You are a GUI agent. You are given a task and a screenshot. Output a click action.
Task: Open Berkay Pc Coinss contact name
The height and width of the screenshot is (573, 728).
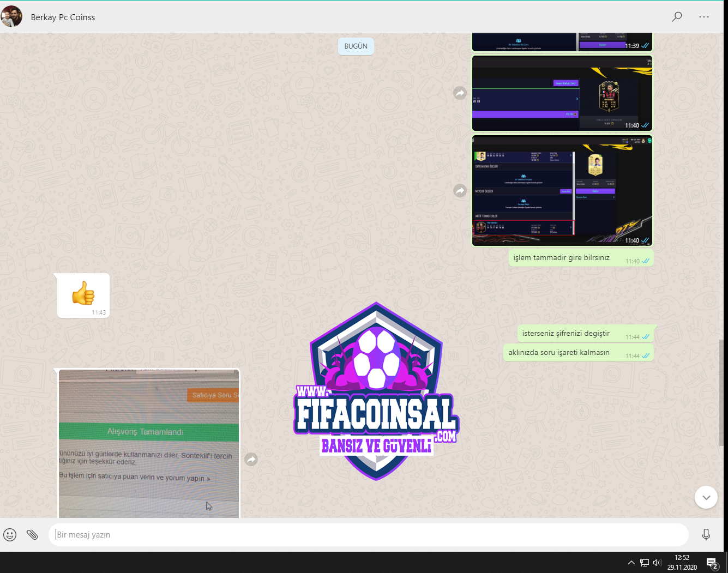[63, 17]
